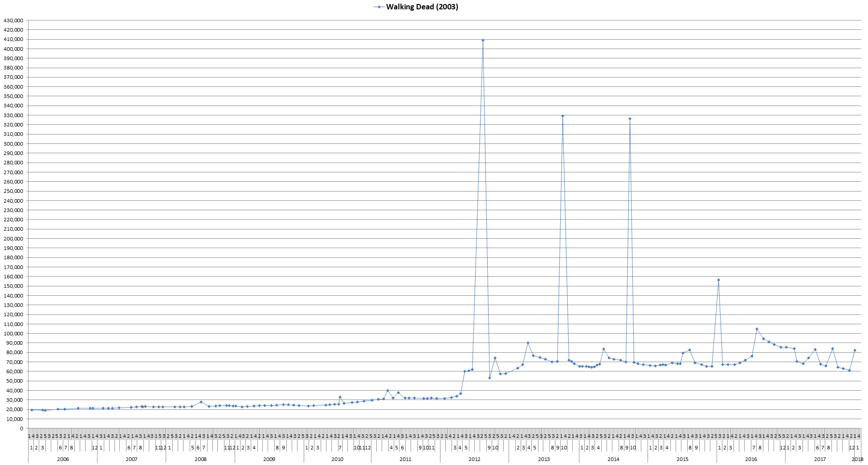The image size is (868, 465).
Task: Select the 105,000 data point in mid-2016
Action: (757, 329)
